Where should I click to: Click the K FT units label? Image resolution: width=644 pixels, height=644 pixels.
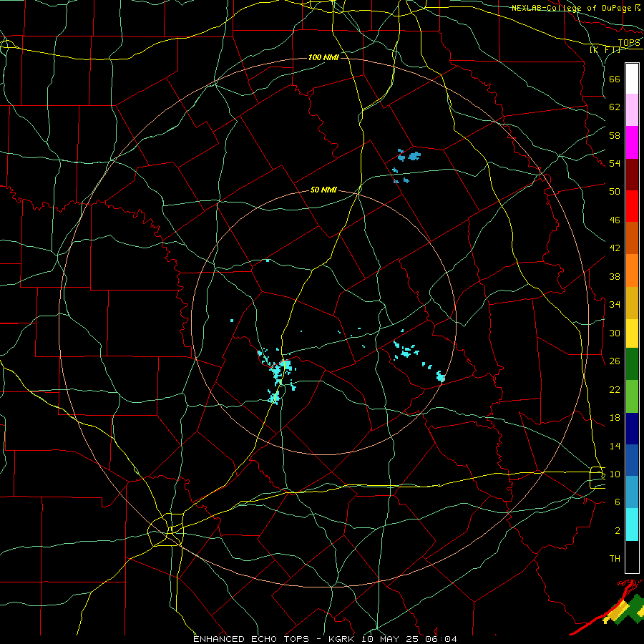pos(605,49)
